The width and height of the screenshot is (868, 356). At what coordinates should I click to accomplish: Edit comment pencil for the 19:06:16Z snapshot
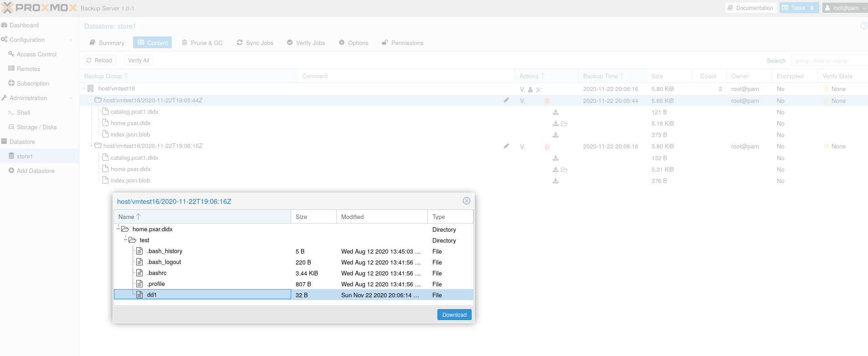[x=506, y=146]
